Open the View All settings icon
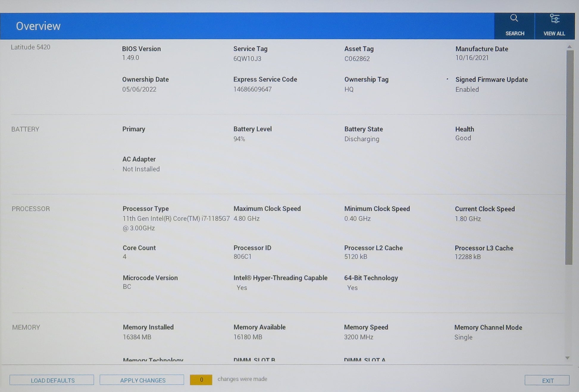579x392 pixels. [554, 19]
